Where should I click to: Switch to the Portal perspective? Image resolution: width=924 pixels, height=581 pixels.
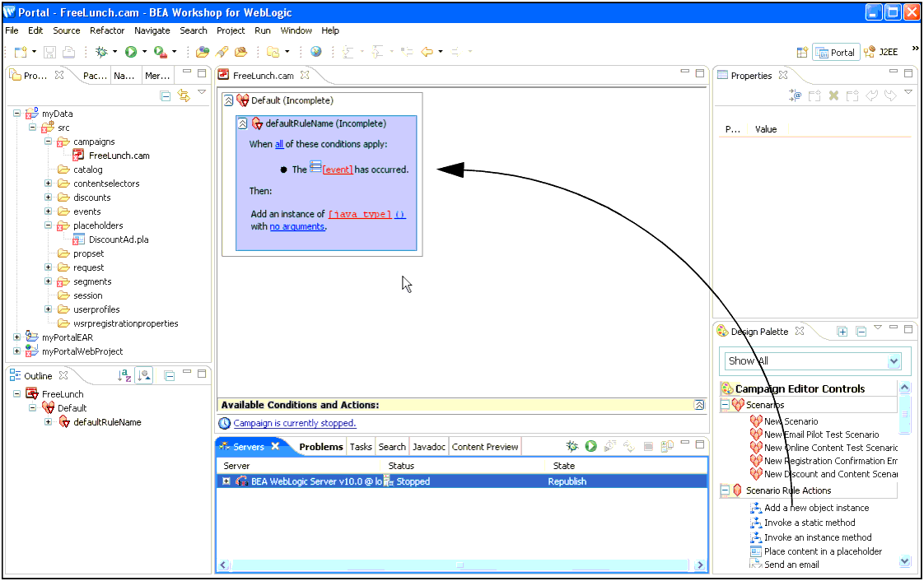[x=836, y=53]
